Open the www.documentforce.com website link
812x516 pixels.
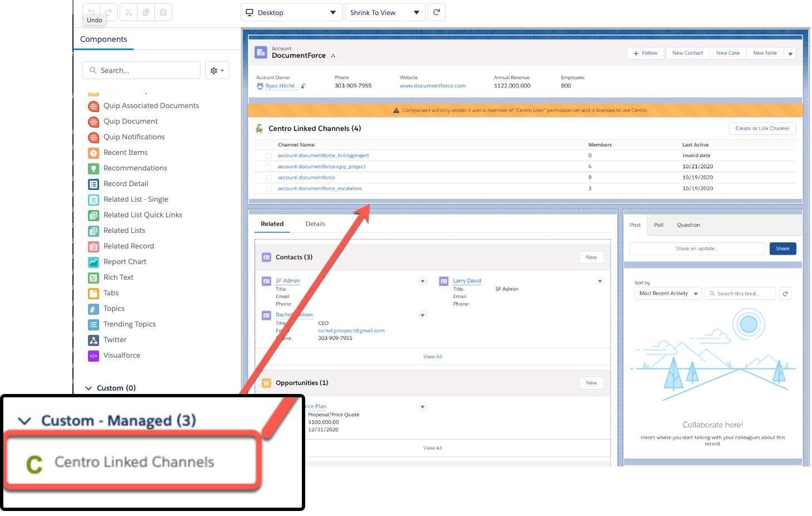433,86
